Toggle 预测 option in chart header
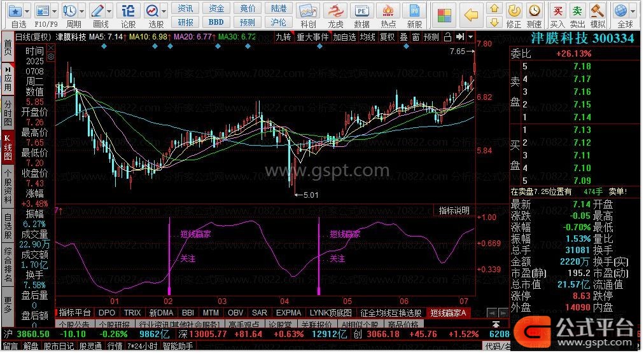Screen dimensions: 644x353 431,38
